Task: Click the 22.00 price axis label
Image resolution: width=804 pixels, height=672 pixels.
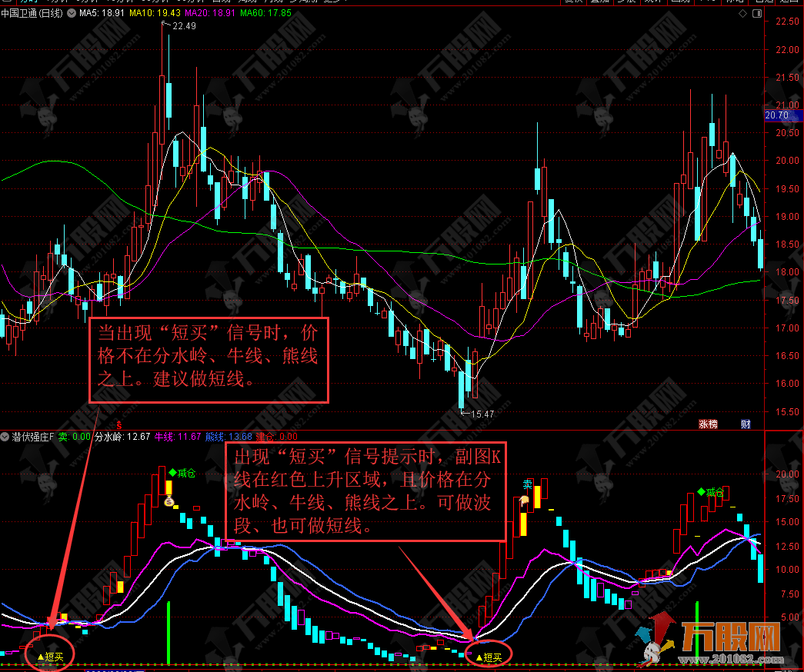Action: pos(787,50)
